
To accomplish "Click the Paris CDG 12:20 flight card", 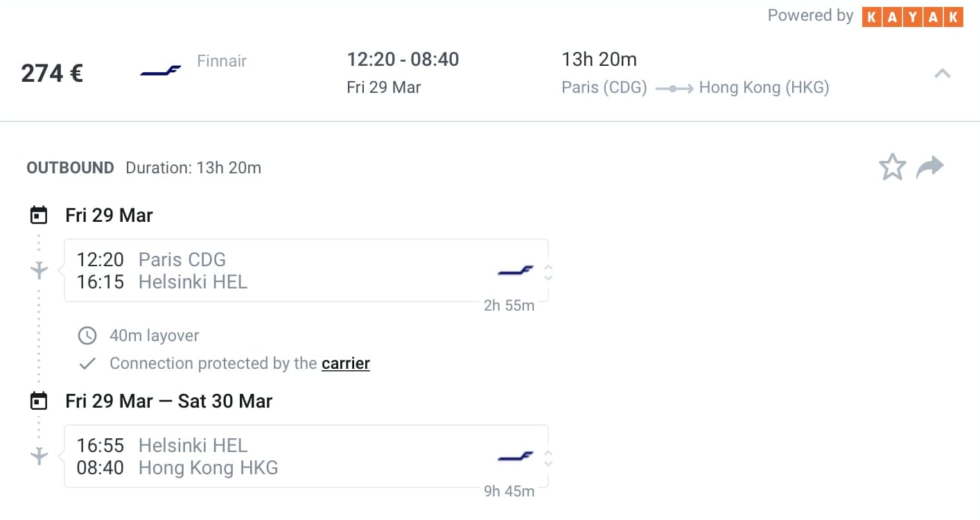I will click(x=306, y=270).
